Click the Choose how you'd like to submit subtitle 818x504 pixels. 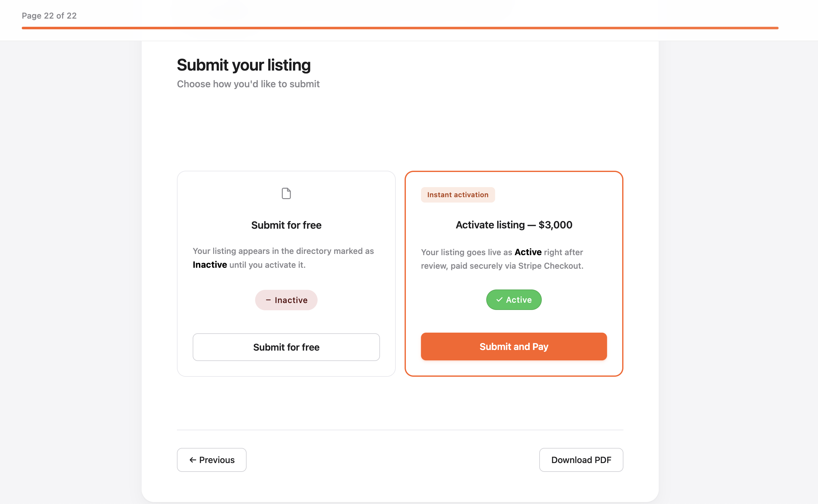pyautogui.click(x=248, y=84)
